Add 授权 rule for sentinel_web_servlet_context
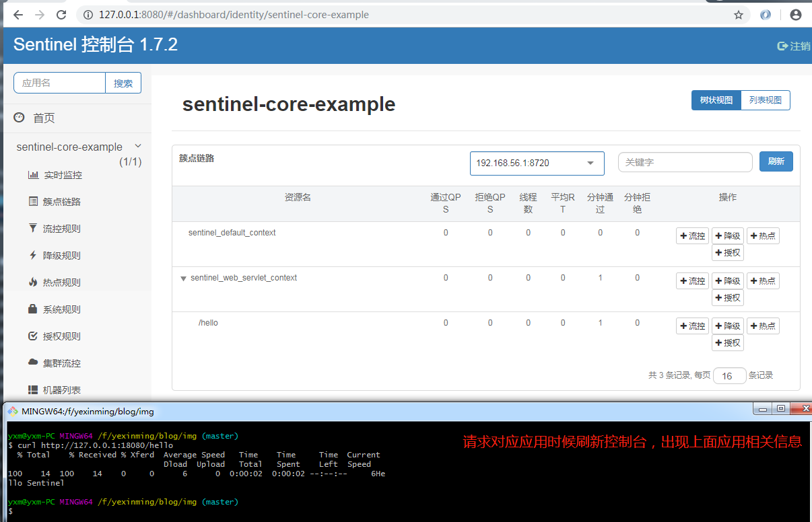 tap(728, 298)
